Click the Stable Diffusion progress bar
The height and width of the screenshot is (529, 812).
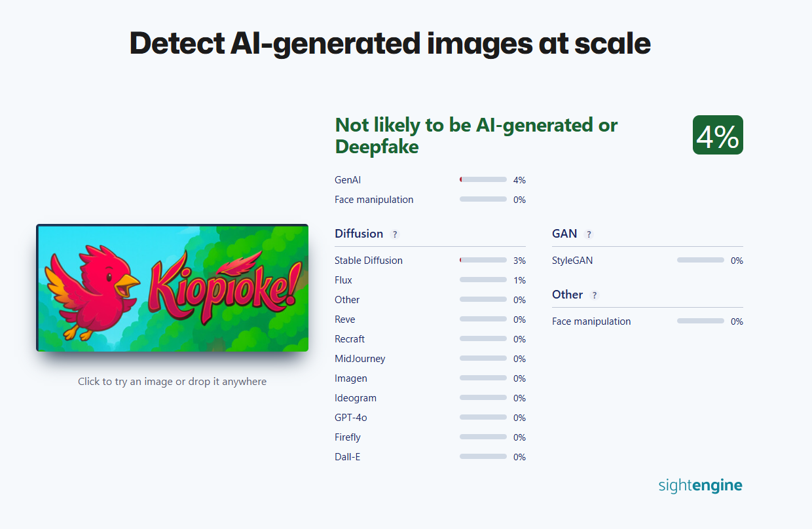click(x=483, y=260)
